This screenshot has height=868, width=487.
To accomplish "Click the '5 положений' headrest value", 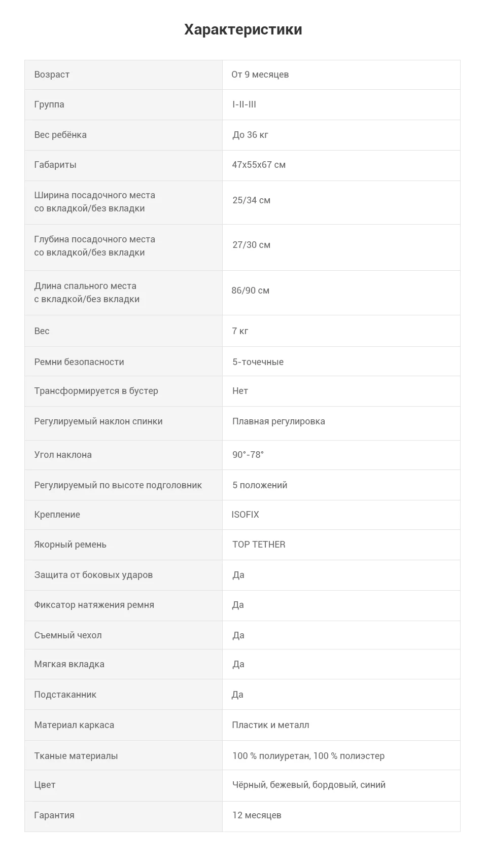I will point(260,485).
